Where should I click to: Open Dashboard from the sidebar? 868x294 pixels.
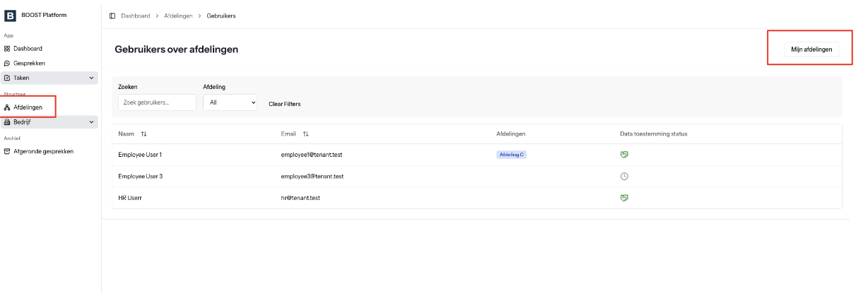28,49
